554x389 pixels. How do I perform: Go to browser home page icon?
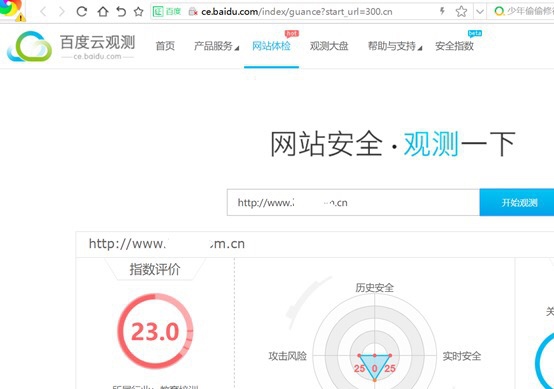point(102,12)
